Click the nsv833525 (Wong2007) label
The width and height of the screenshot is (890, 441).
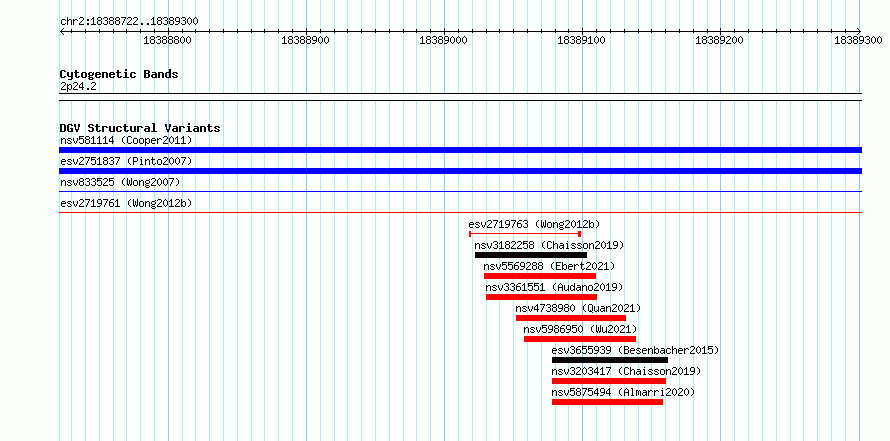click(x=120, y=182)
